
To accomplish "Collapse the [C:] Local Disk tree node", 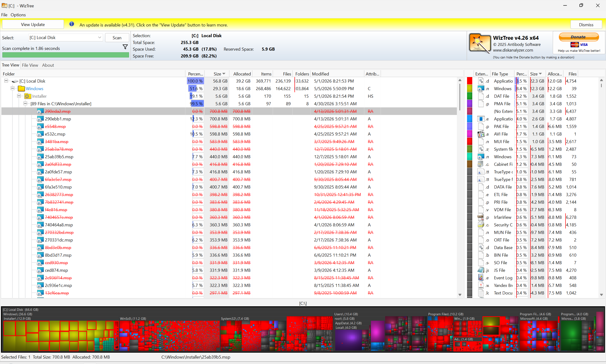I will click(6, 81).
